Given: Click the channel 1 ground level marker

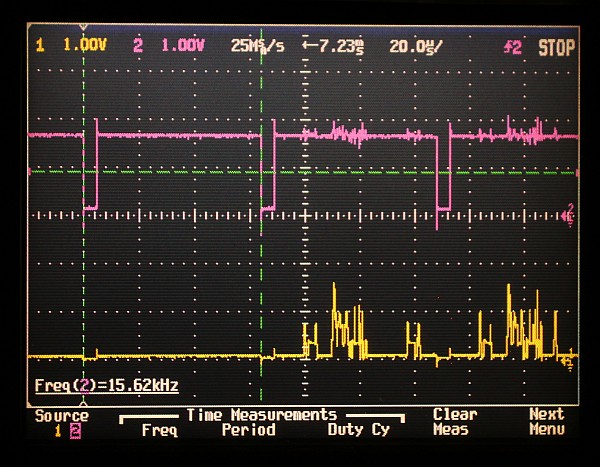Looking at the screenshot, I should (568, 357).
